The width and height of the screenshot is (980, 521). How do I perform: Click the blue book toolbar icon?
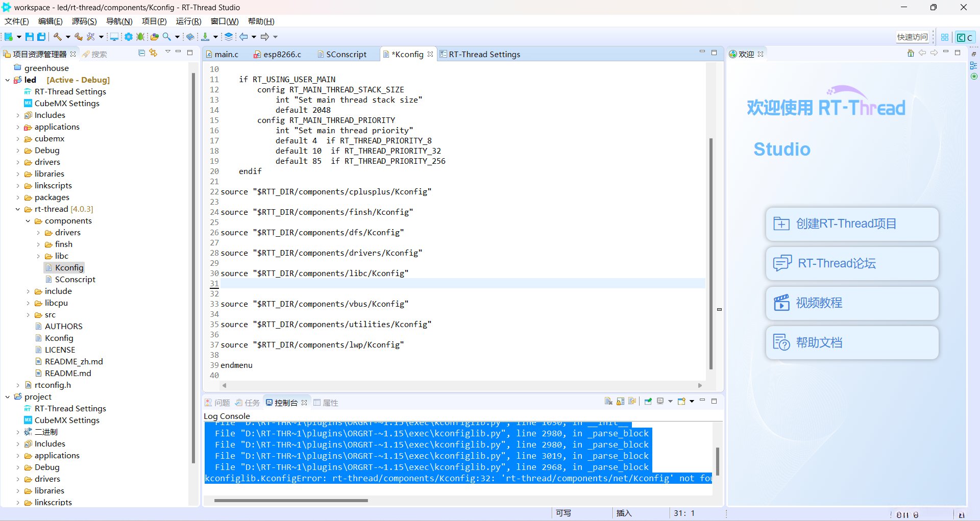pyautogui.click(x=190, y=37)
